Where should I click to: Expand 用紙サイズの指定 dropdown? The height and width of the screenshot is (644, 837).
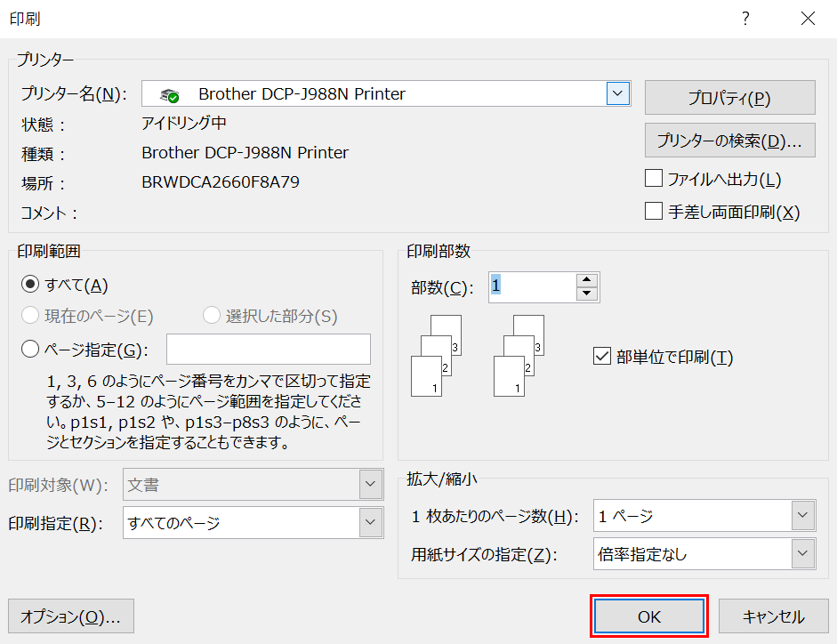click(x=803, y=555)
